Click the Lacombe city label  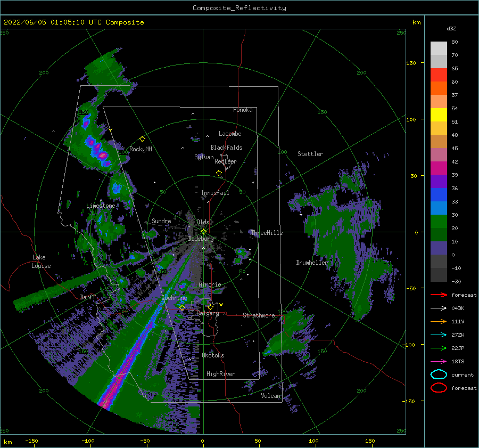pyautogui.click(x=230, y=134)
